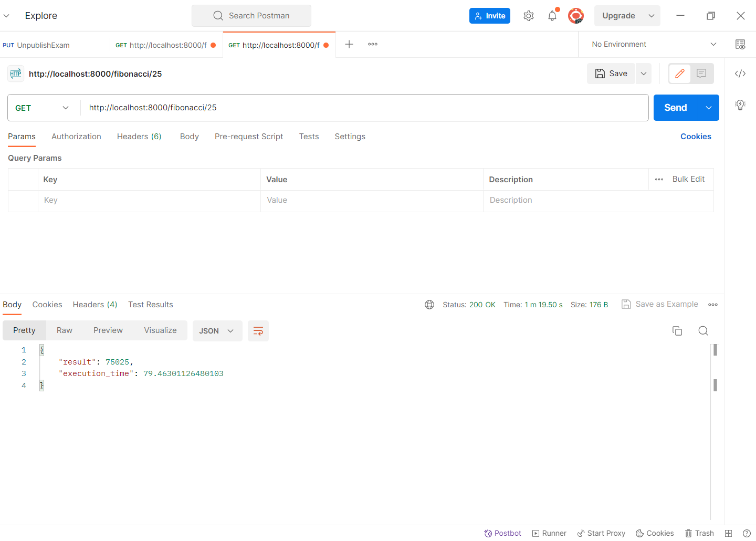Open the Authorization tab
Viewport: 756px width, 541px height.
(x=76, y=137)
